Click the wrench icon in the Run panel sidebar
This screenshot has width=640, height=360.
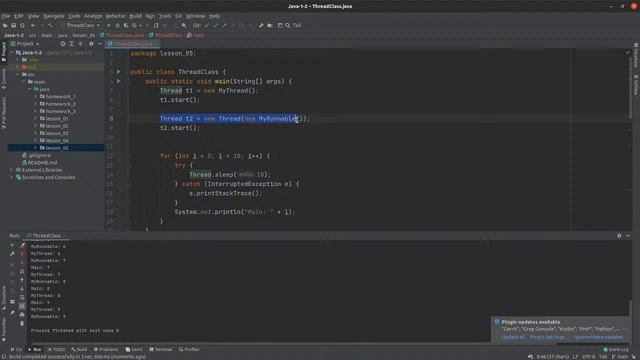pos(12,254)
